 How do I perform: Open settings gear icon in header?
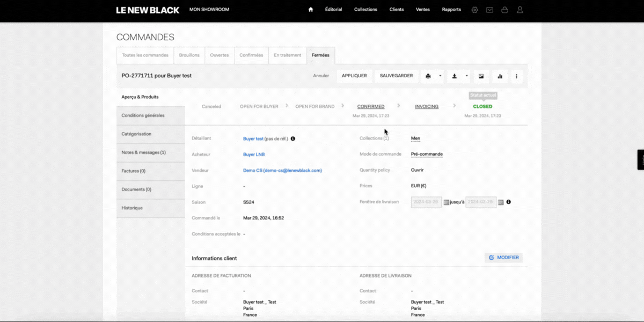[474, 10]
